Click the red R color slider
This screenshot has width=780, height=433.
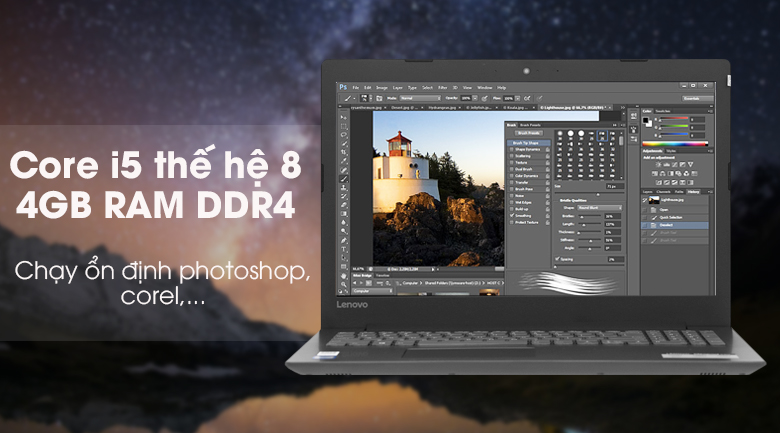[674, 118]
